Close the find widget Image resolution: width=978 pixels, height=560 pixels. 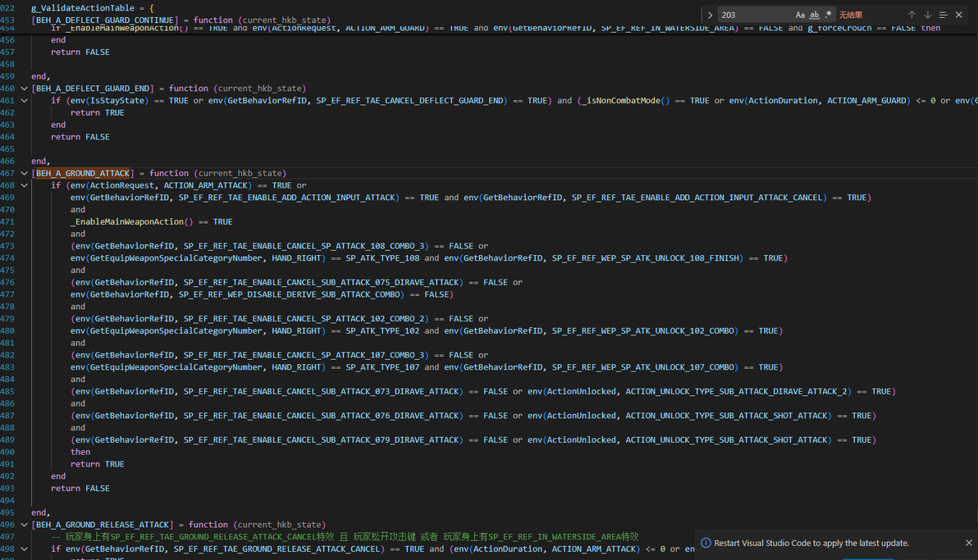pyautogui.click(x=958, y=15)
